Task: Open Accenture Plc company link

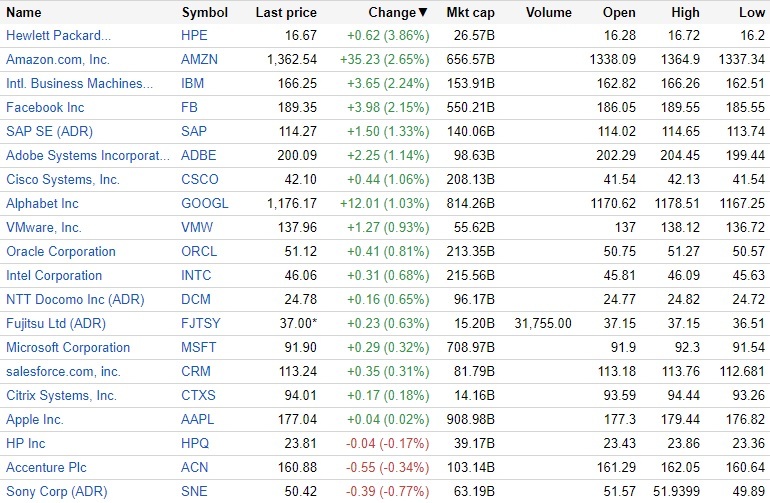Action: (48, 467)
